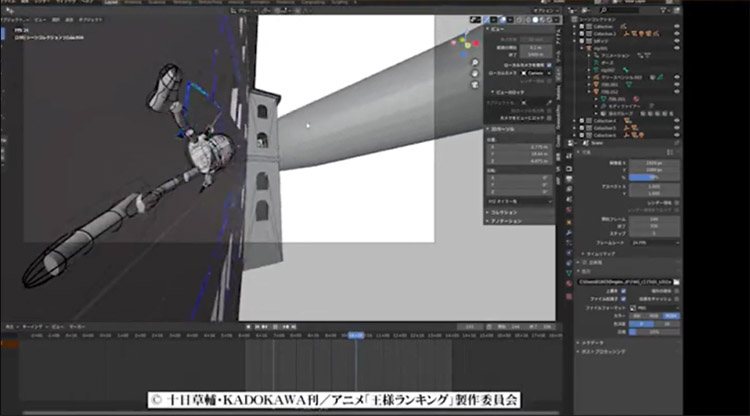The height and width of the screenshot is (416, 750).
Task: Open the Object menu in viewport header
Action: pos(89,18)
